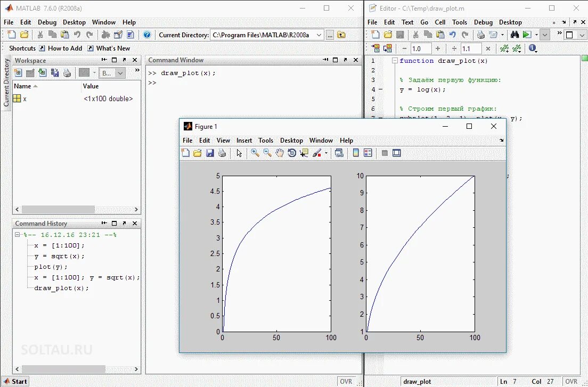Image resolution: width=588 pixels, height=387 pixels.
Task: Click Import Data icon in Workspace toolbar
Action: pos(43,73)
